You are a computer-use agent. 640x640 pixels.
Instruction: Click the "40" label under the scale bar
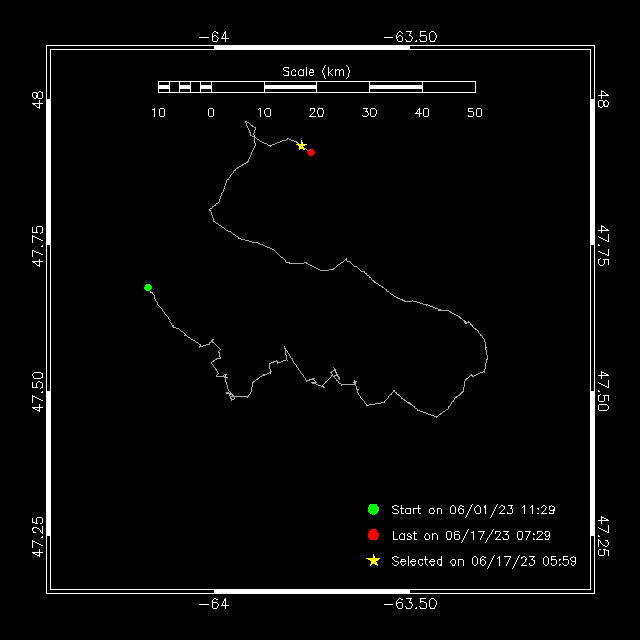(422, 113)
